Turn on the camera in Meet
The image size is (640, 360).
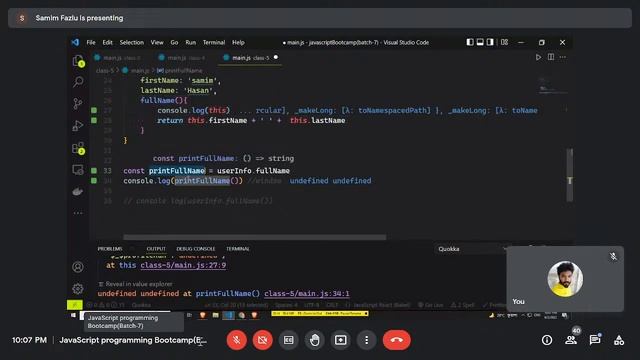click(262, 340)
